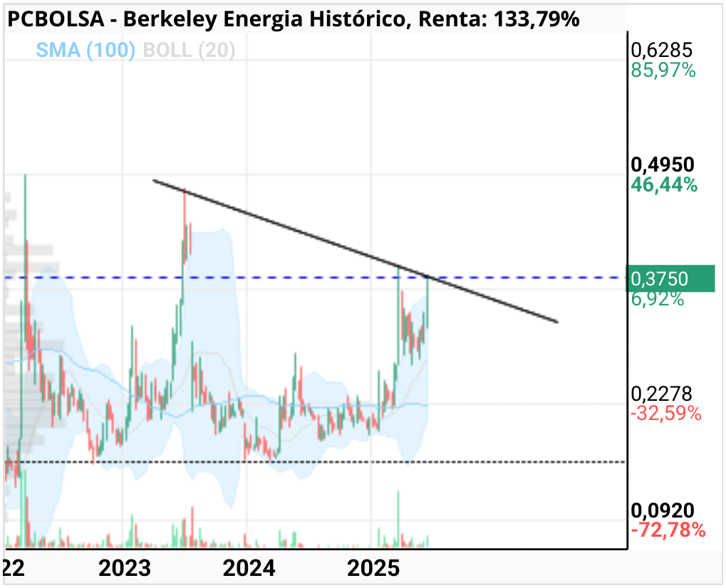This screenshot has height=588, width=726.
Task: Select the 46,44% percentage label
Action: click(664, 184)
